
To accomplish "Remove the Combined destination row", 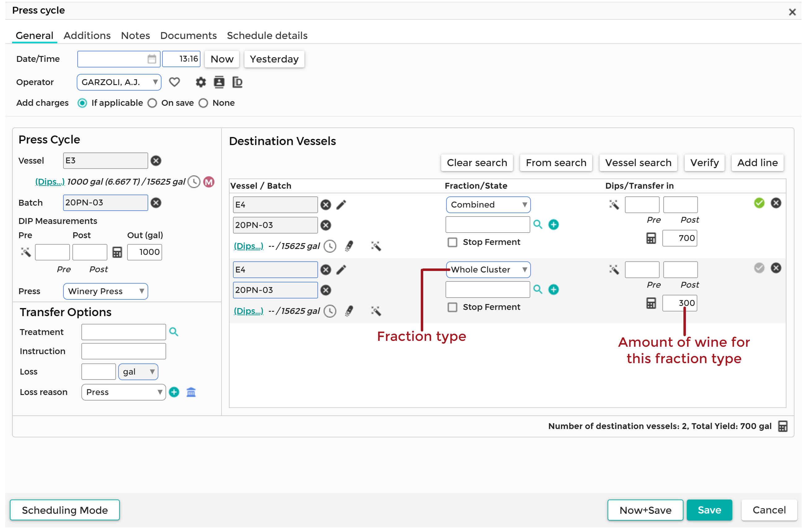I will coord(776,203).
